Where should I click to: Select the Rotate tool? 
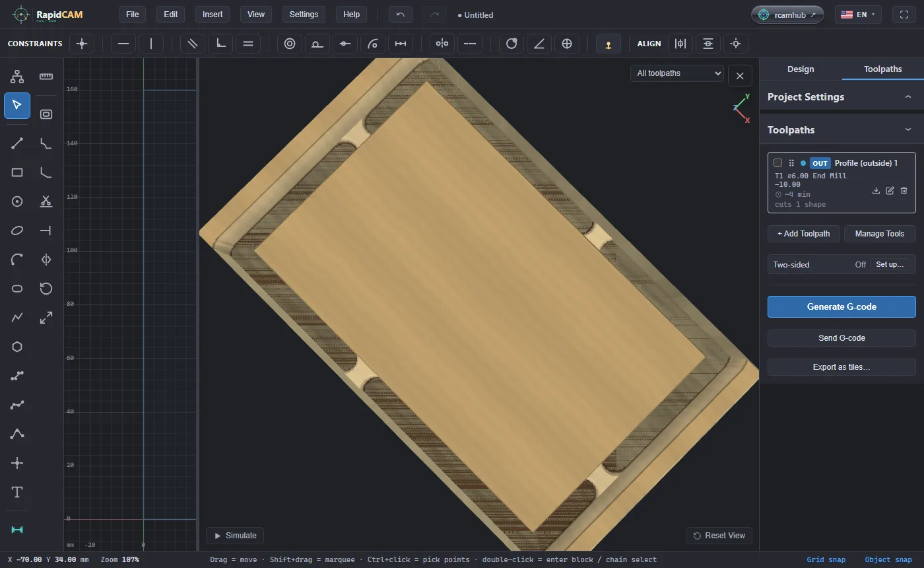[46, 289]
